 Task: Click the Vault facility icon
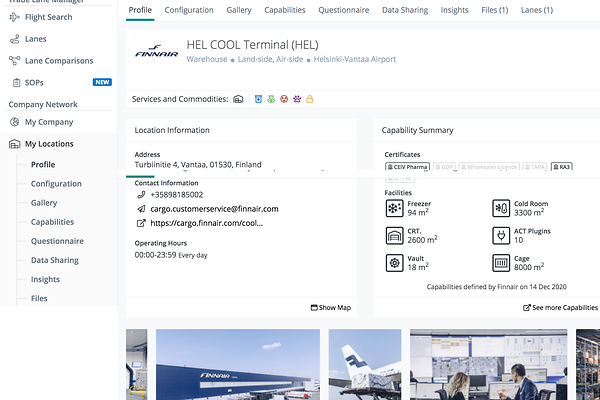(394, 263)
